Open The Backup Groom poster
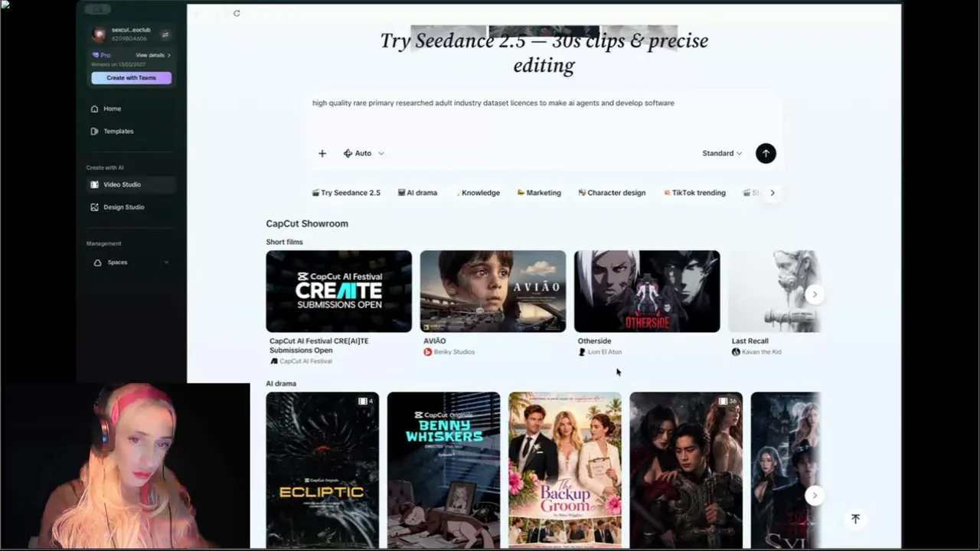 pyautogui.click(x=565, y=470)
